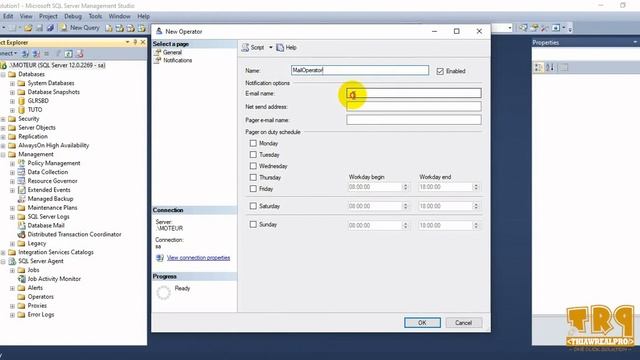Click the Property Pages icon in Properties panel

point(563,67)
